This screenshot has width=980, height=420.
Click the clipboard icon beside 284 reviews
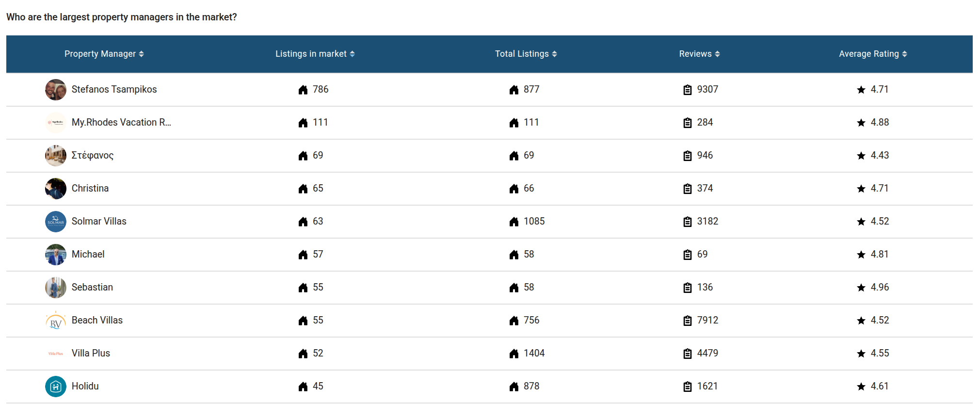688,123
